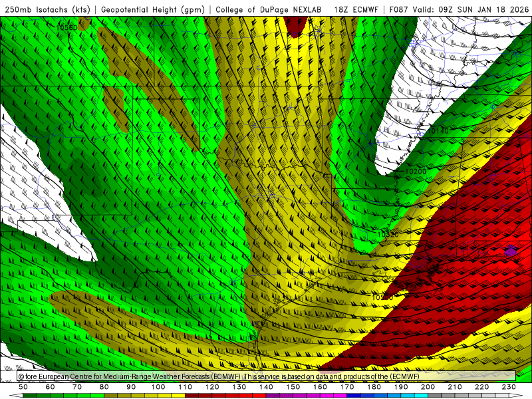Click the 200 value on the color scale
Viewport: 532px width, 399px height.
[428, 387]
